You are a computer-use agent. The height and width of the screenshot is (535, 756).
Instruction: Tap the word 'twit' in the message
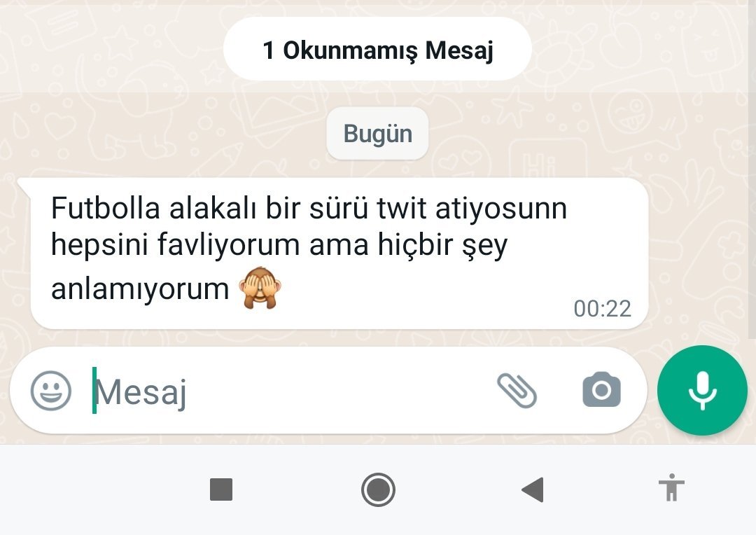pos(401,209)
